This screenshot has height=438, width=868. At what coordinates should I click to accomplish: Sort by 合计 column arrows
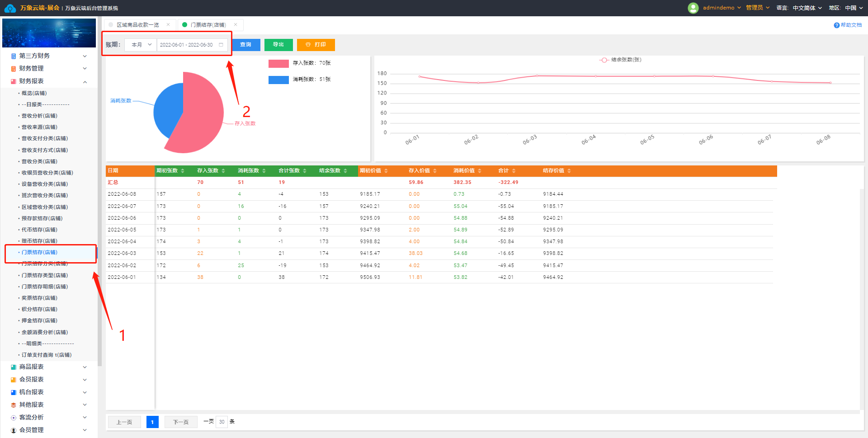pos(514,171)
